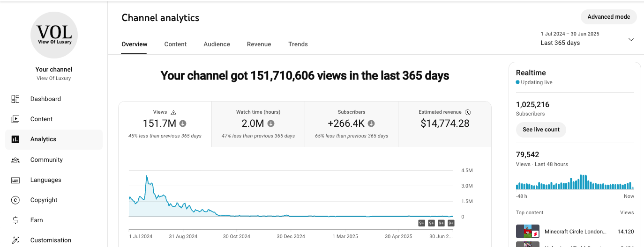
Task: Click the Languages icon in sidebar
Action: pos(15,180)
